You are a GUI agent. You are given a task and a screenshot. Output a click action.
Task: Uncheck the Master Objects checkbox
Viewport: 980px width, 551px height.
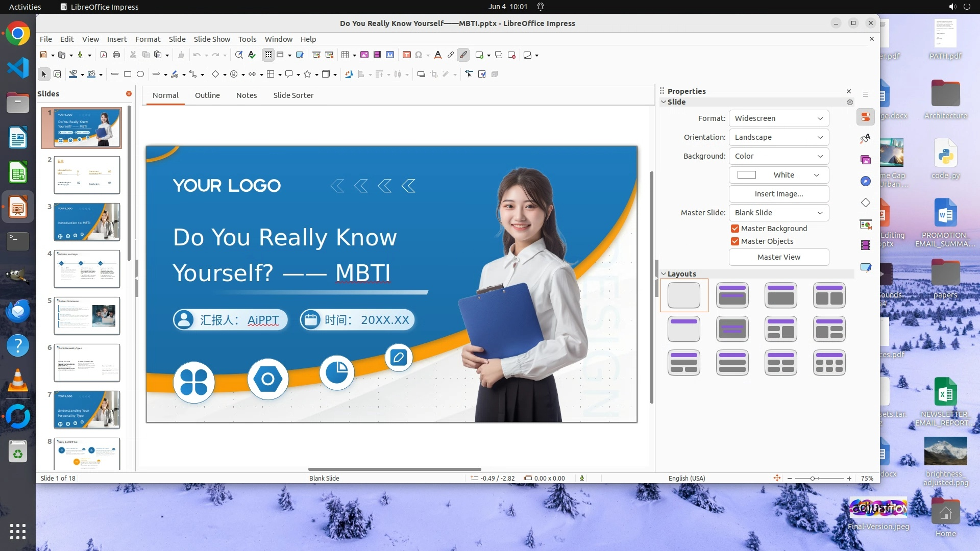click(x=735, y=241)
